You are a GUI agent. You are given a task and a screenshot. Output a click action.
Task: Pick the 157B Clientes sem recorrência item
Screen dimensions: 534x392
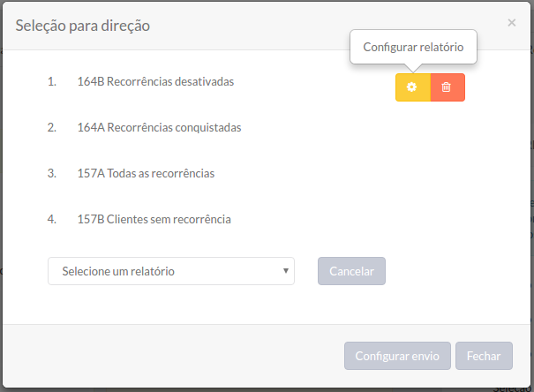(x=154, y=219)
